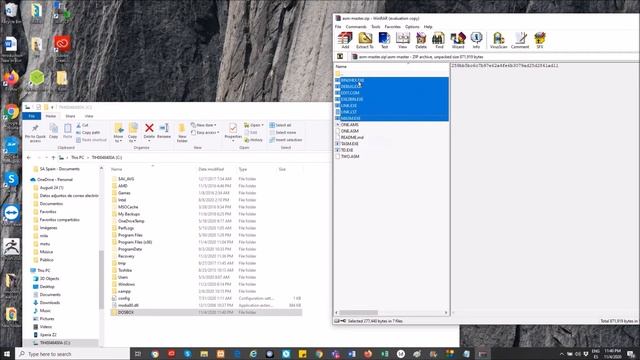
Task: Open the Open dropdown in Explorer ribbon
Action: coord(254,125)
